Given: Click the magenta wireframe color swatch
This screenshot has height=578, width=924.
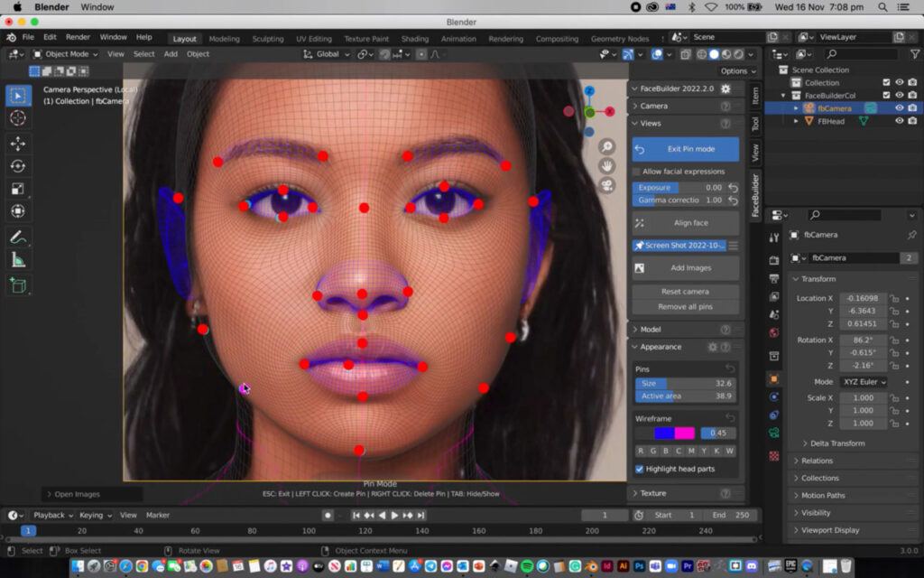Looking at the screenshot, I should tap(685, 433).
